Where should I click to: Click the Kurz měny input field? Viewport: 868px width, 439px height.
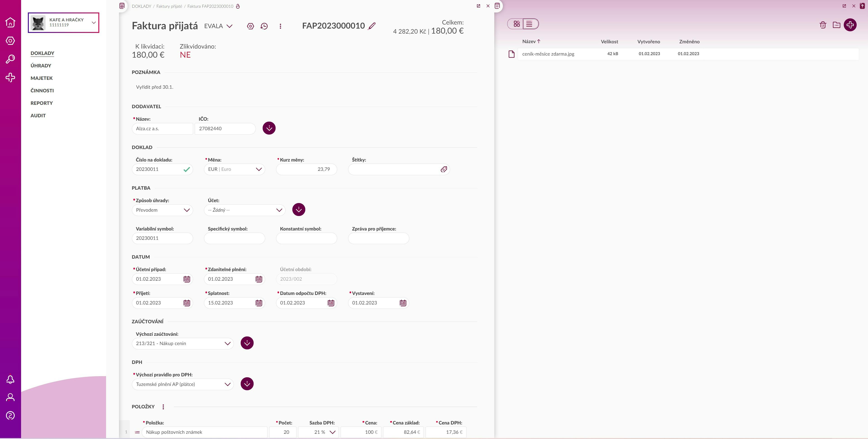307,169
